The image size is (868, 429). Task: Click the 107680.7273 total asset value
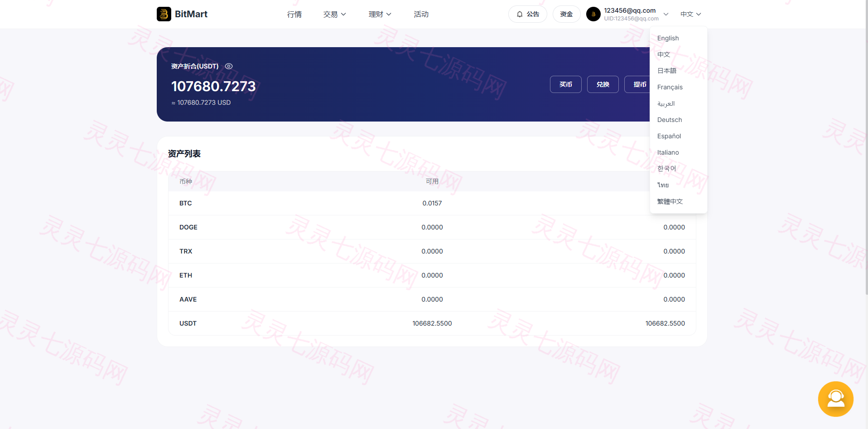coord(213,86)
